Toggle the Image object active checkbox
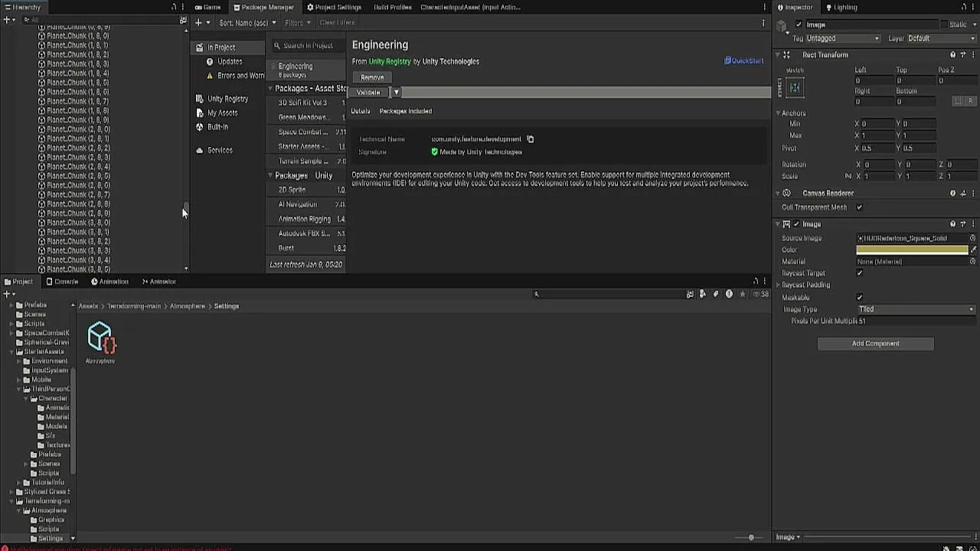Image resolution: width=980 pixels, height=551 pixels. [x=799, y=24]
